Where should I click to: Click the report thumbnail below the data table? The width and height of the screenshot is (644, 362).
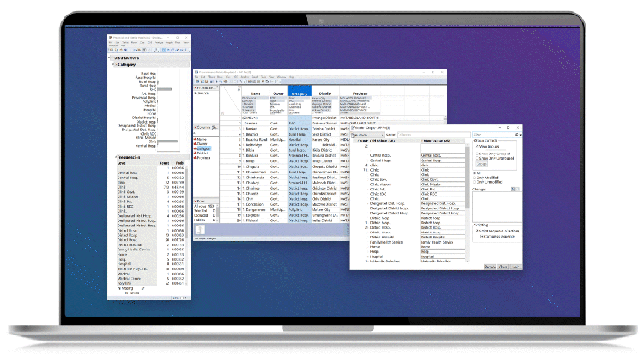click(199, 230)
